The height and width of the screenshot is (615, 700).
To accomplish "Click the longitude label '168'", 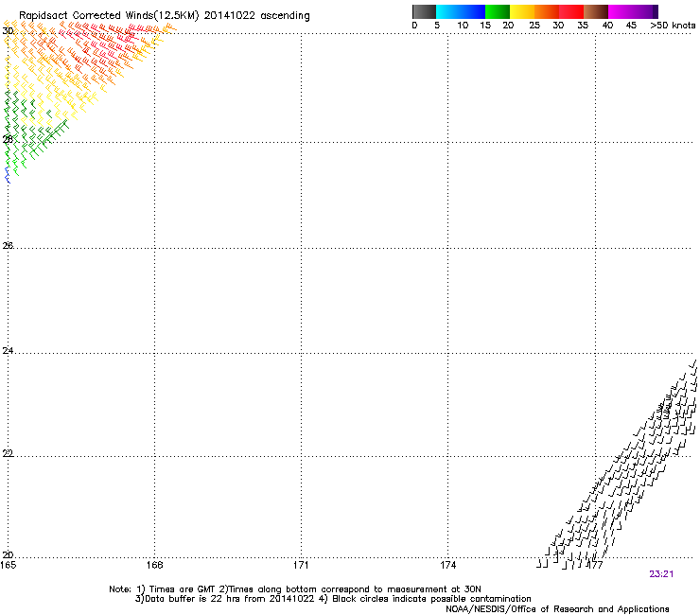I will 154,565.
